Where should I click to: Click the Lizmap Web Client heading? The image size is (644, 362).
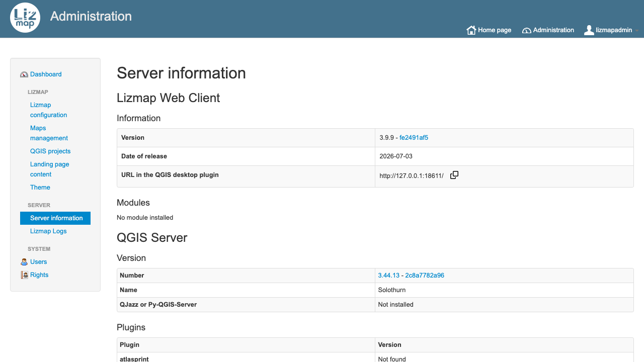tap(168, 98)
